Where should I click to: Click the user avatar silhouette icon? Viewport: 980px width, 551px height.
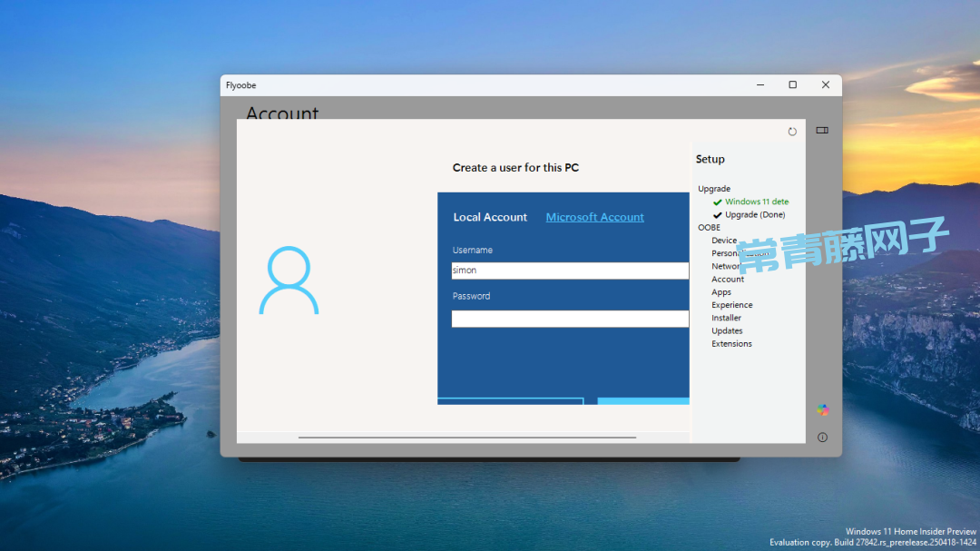click(289, 280)
